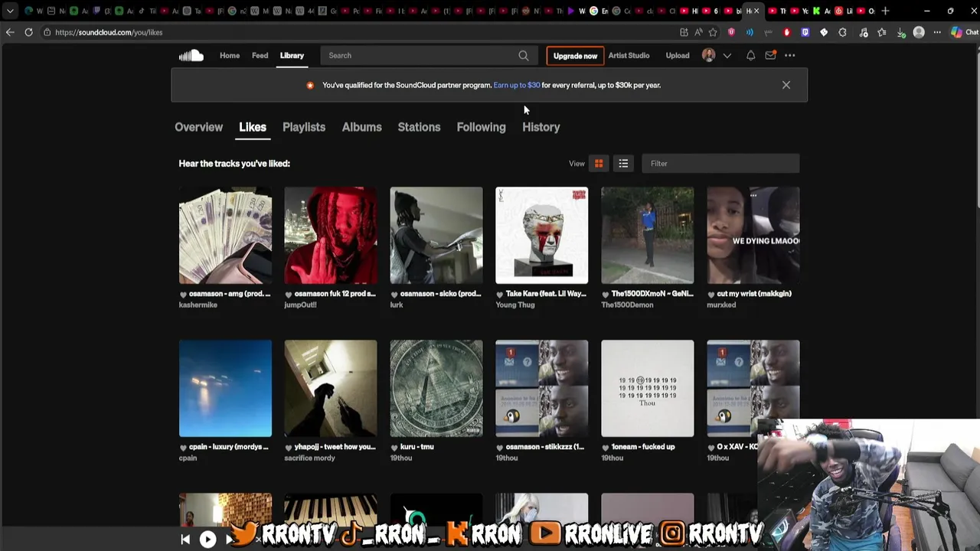
Task: Add page to favorites star icon
Action: click(713, 32)
